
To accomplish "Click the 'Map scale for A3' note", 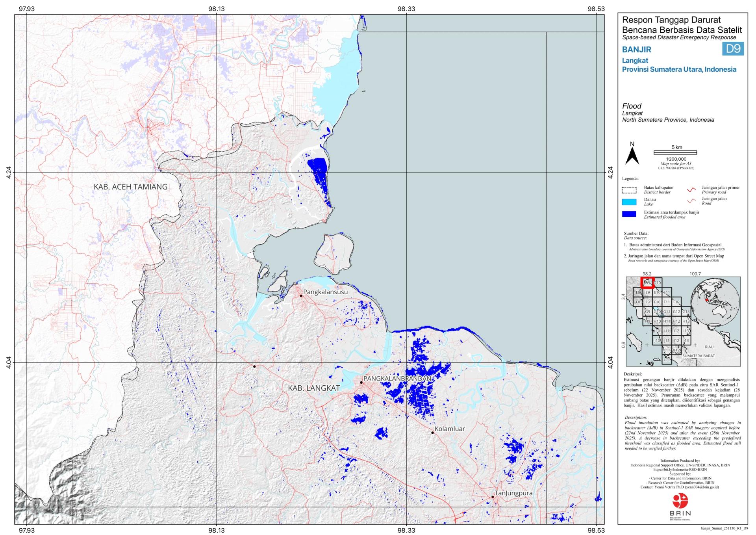I will point(676,163).
